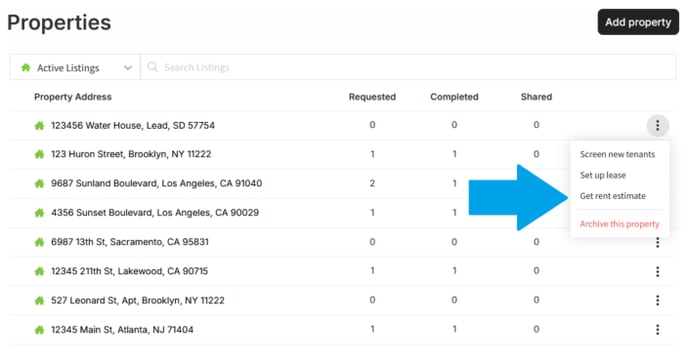Select Get rent estimate option

(613, 196)
